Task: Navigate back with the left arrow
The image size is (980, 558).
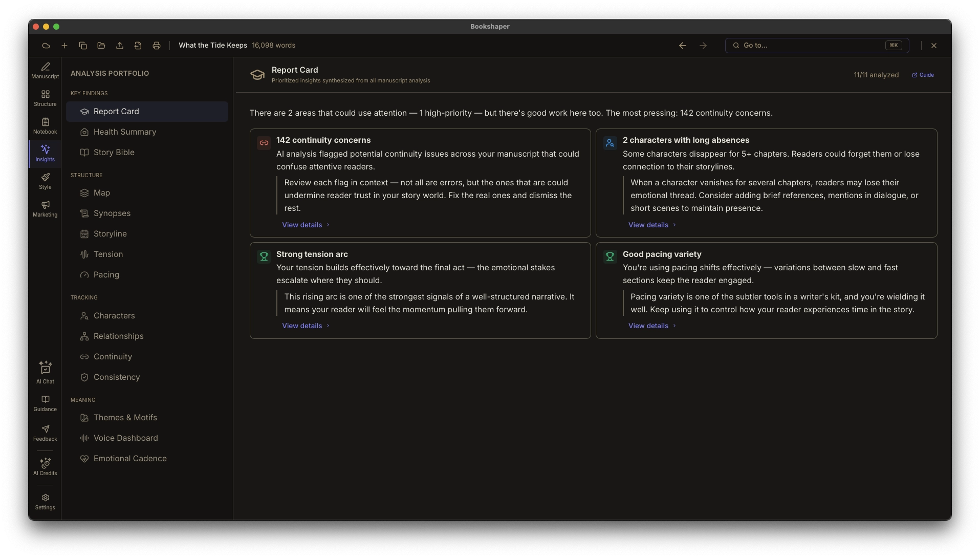Action: click(x=683, y=46)
